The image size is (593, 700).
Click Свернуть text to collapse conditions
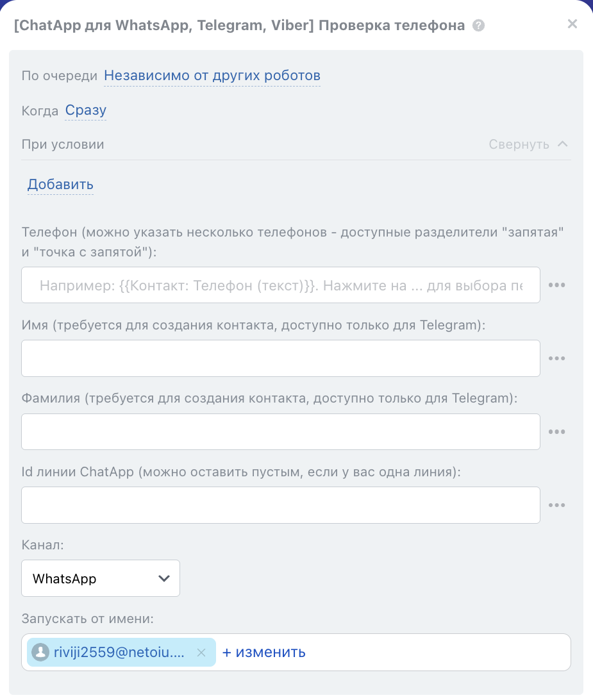tap(519, 144)
